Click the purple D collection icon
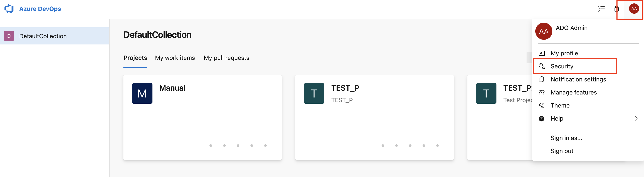Viewport: 644px width, 177px height. click(9, 36)
